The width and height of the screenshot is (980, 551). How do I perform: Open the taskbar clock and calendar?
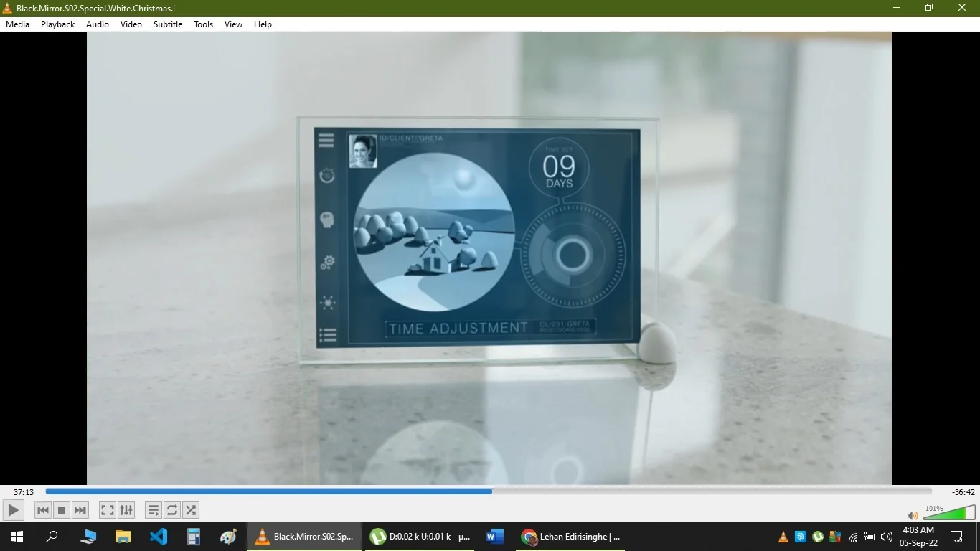point(919,537)
